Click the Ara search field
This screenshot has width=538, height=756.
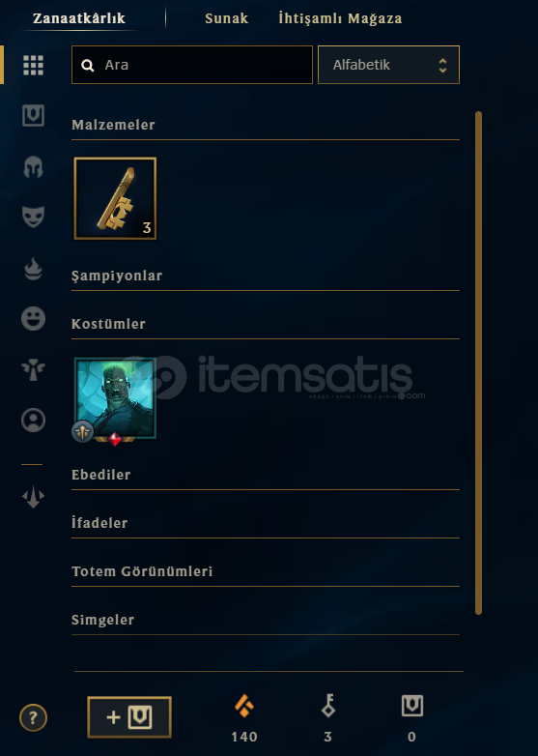[x=192, y=65]
